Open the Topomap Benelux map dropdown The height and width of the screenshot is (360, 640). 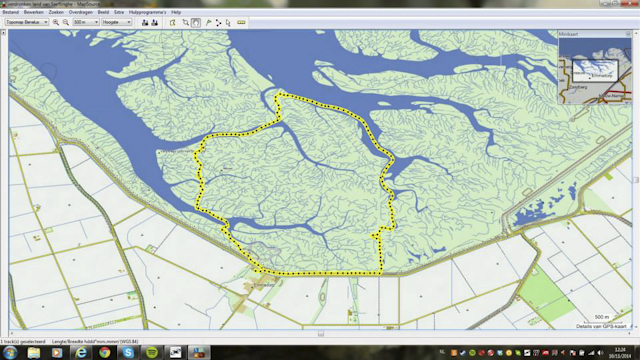[27, 22]
